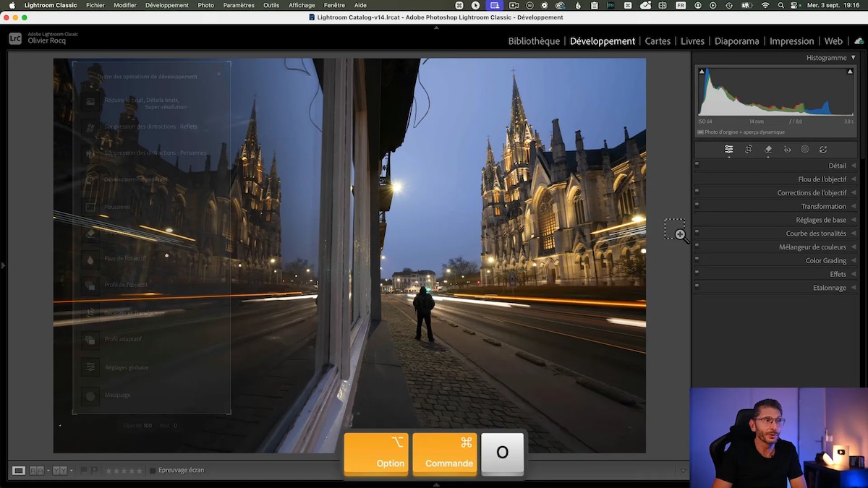Toggle shadow clipping indicator in histogram
The height and width of the screenshot is (488, 868).
(x=701, y=72)
